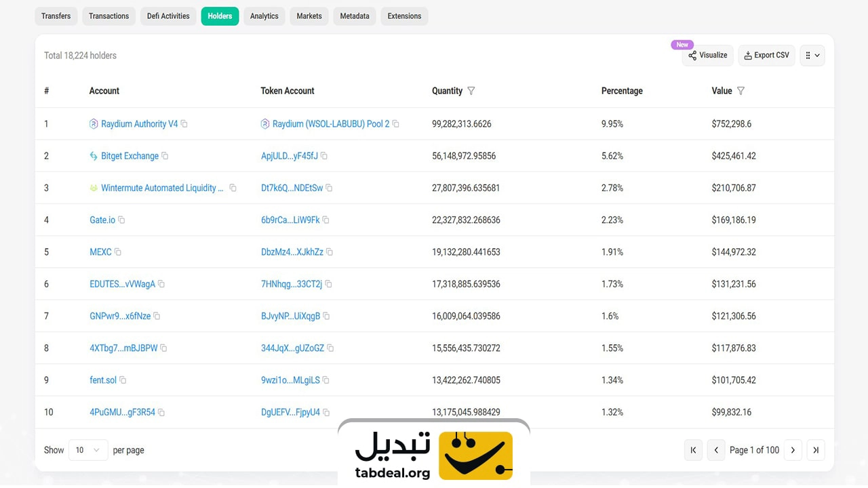
Task: Open the Analytics tab
Action: (264, 16)
